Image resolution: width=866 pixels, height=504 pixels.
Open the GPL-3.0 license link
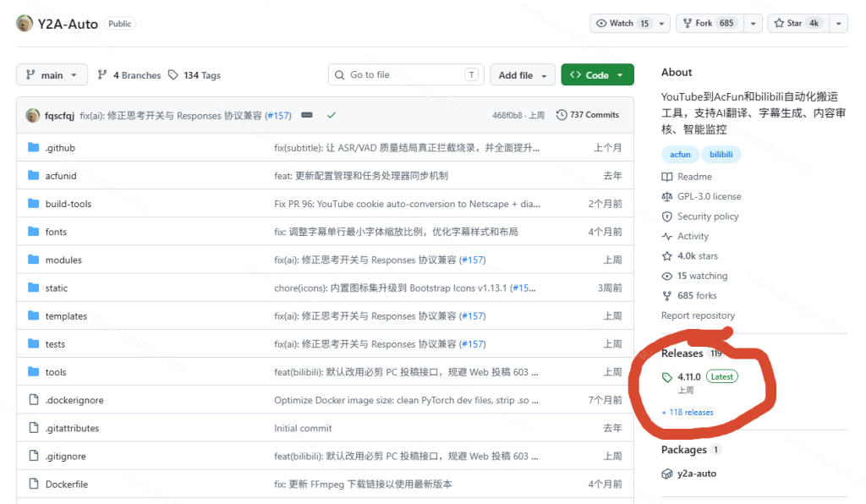[x=710, y=196]
